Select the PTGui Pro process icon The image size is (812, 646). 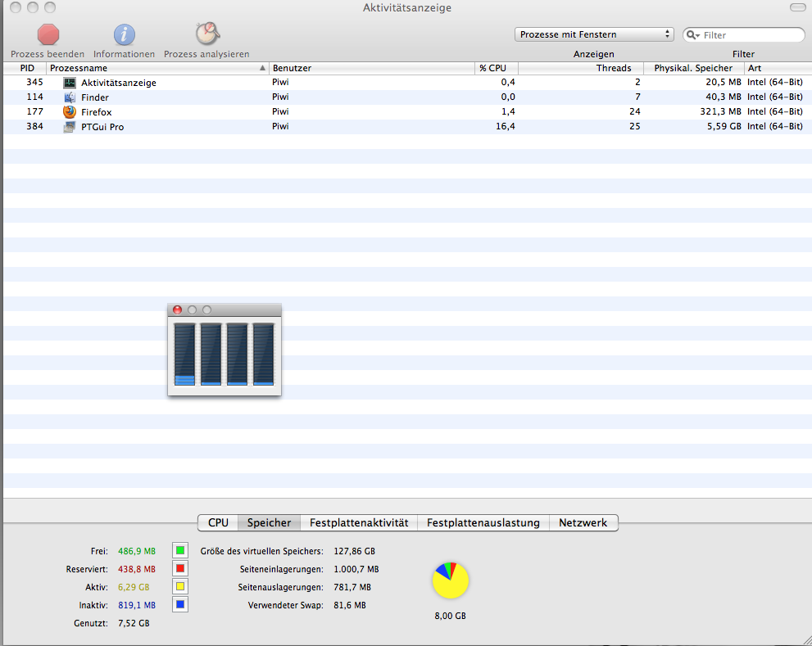[70, 127]
